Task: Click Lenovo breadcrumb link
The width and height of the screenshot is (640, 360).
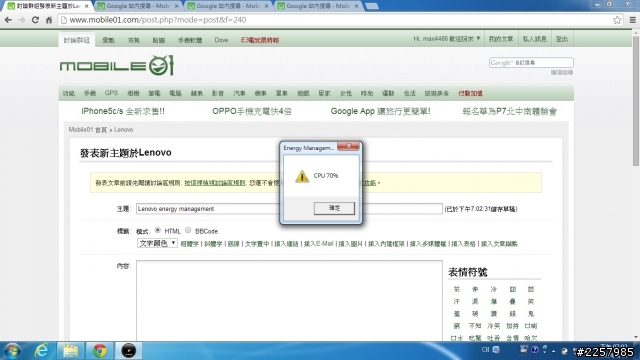Action: pos(124,129)
